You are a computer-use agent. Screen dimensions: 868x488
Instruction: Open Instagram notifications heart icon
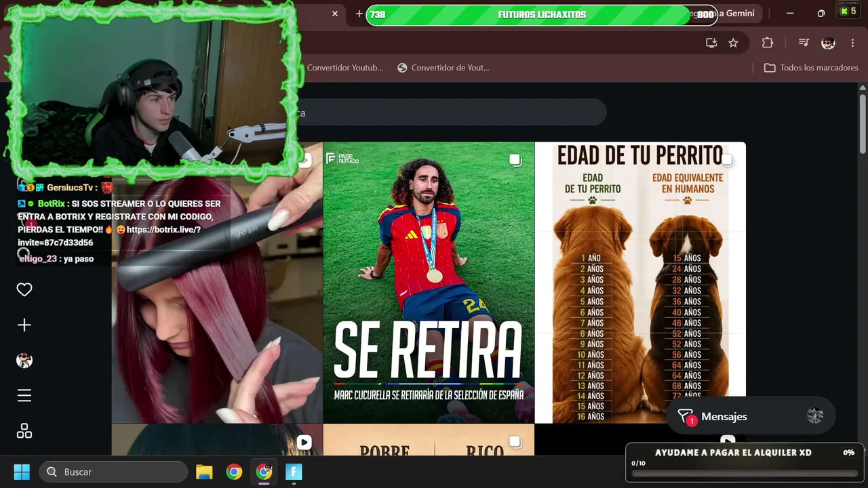(24, 290)
